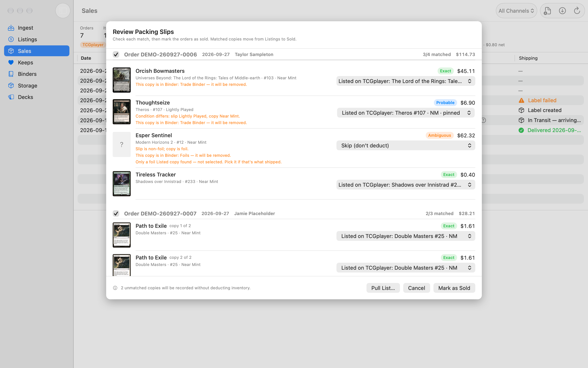Screen dimensions: 588x368
Task: Click the Ingest tray icon in sidebar
Action: pos(11,28)
